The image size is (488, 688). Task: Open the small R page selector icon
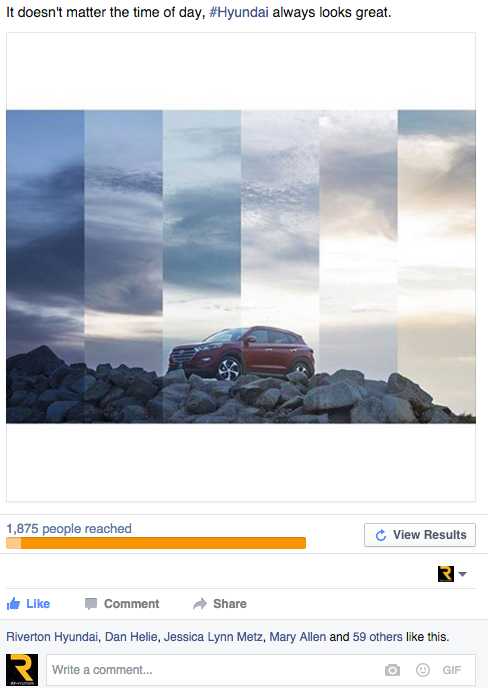pyautogui.click(x=446, y=574)
